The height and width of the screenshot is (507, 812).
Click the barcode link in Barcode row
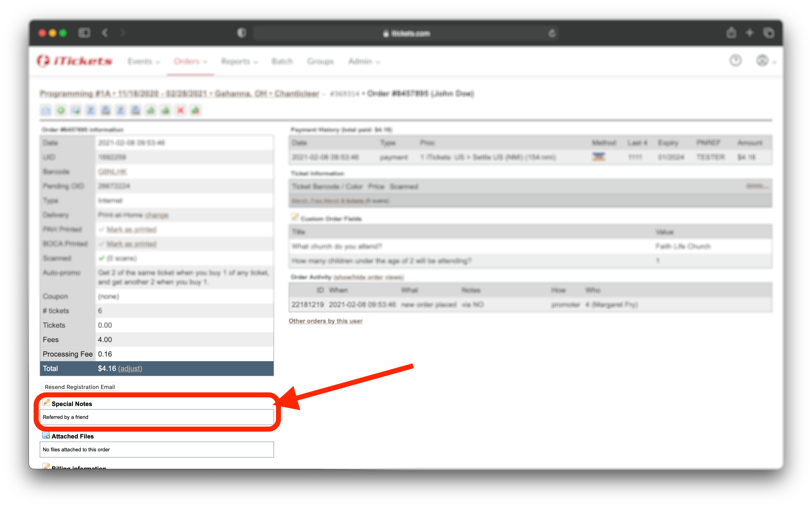pyautogui.click(x=112, y=172)
